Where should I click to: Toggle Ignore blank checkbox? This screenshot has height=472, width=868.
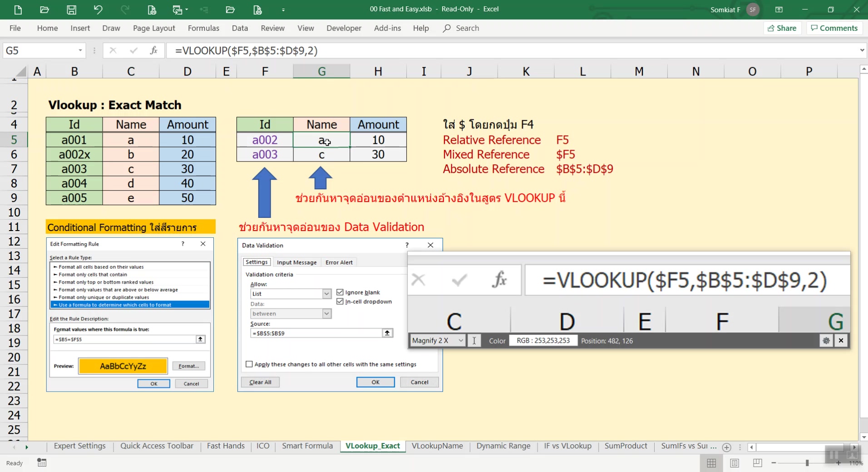(x=340, y=292)
